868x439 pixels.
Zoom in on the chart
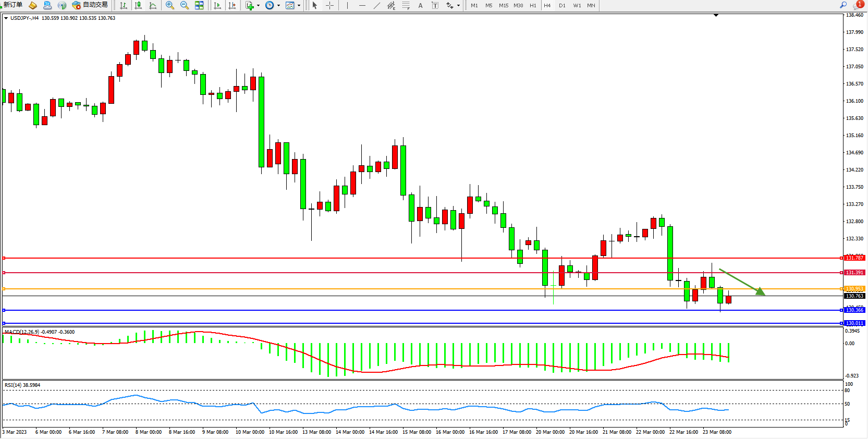click(169, 5)
